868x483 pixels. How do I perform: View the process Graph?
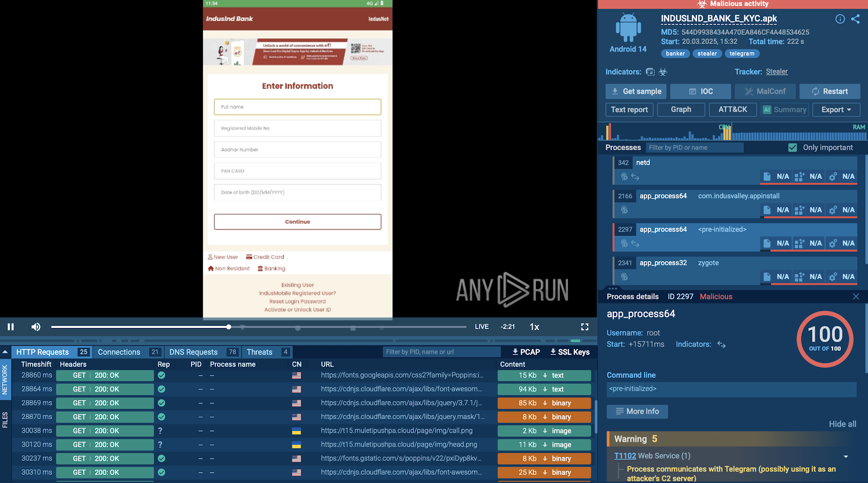pyautogui.click(x=681, y=110)
